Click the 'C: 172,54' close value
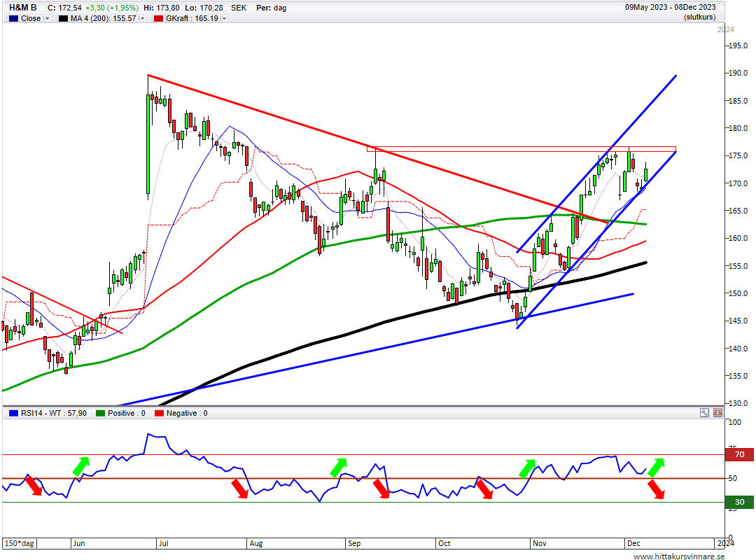Screen dimensions: 756x560 64,8
